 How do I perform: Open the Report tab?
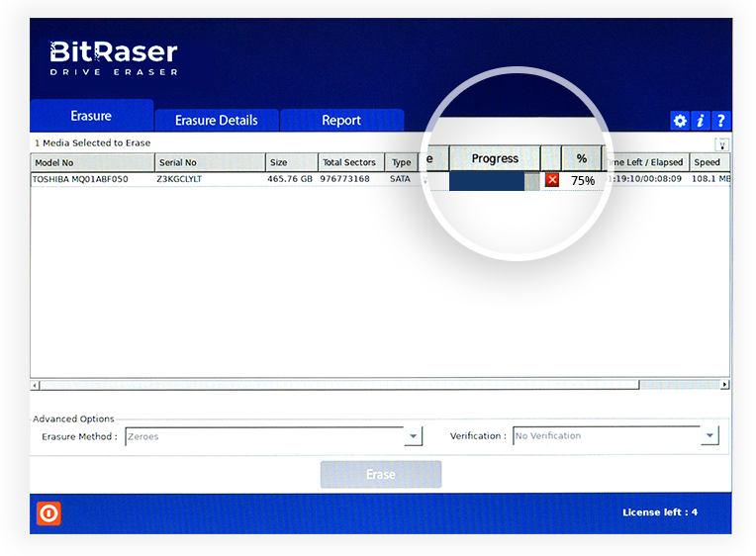(x=341, y=120)
